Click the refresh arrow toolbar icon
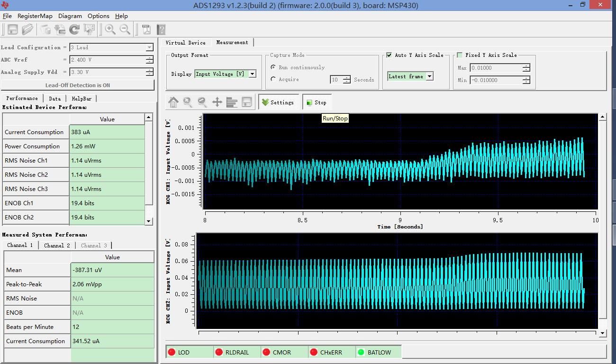 tap(74, 29)
